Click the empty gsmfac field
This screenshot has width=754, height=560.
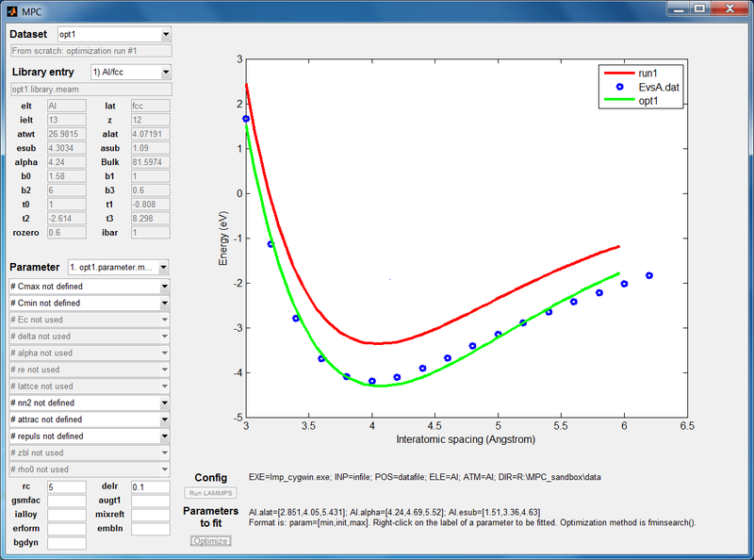tap(66, 501)
